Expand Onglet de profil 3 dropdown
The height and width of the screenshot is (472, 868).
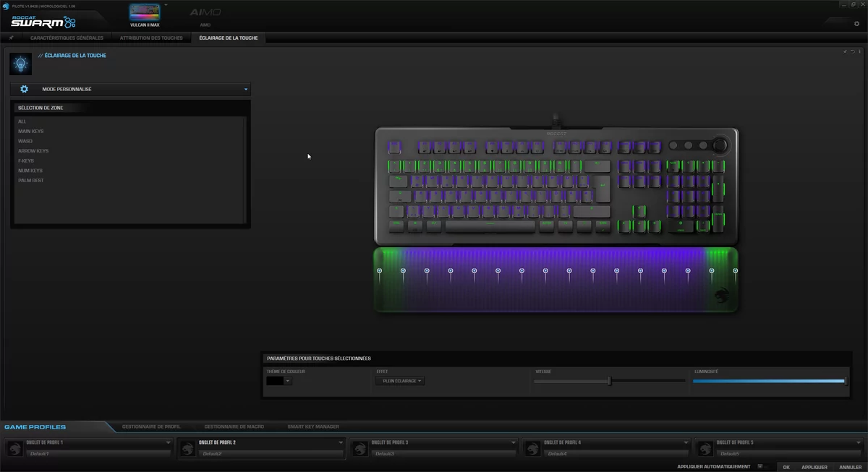(514, 442)
